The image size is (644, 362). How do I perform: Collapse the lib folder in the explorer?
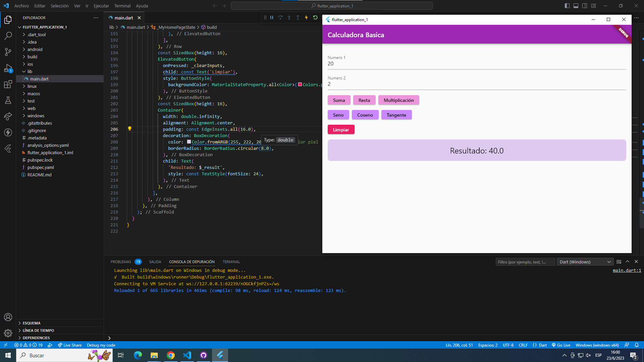tap(30, 71)
